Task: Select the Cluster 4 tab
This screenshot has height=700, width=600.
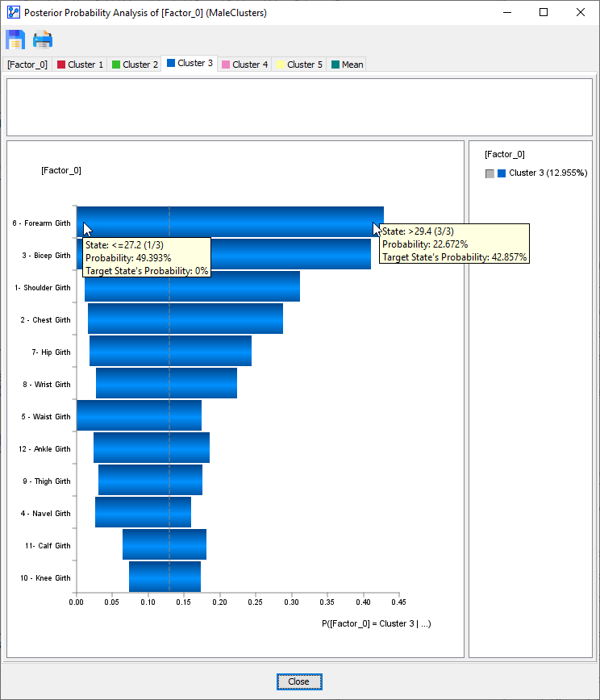Action: (244, 65)
